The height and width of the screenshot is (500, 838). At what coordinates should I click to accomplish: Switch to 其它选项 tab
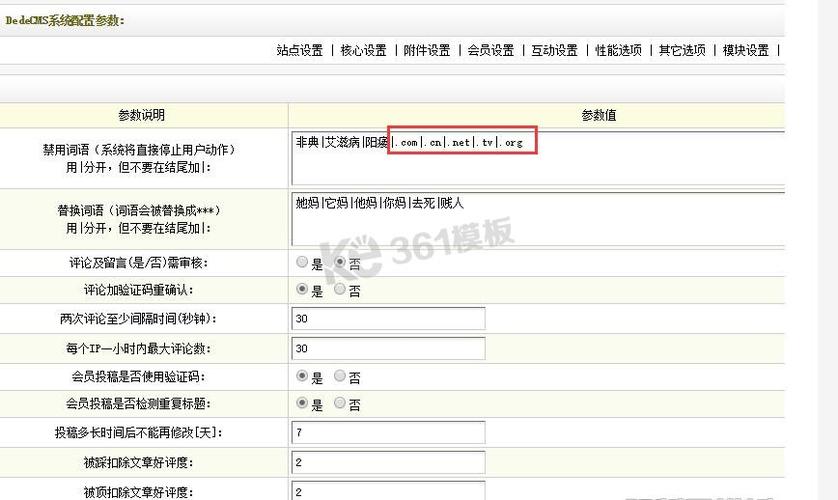pos(682,51)
